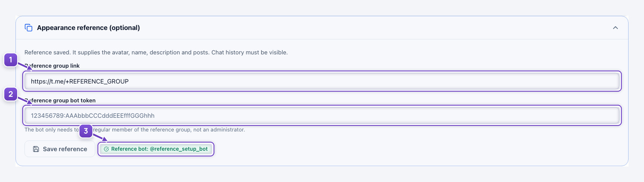Click the purple annotation marker numbered 3
This screenshot has height=182, width=644.
[86, 131]
